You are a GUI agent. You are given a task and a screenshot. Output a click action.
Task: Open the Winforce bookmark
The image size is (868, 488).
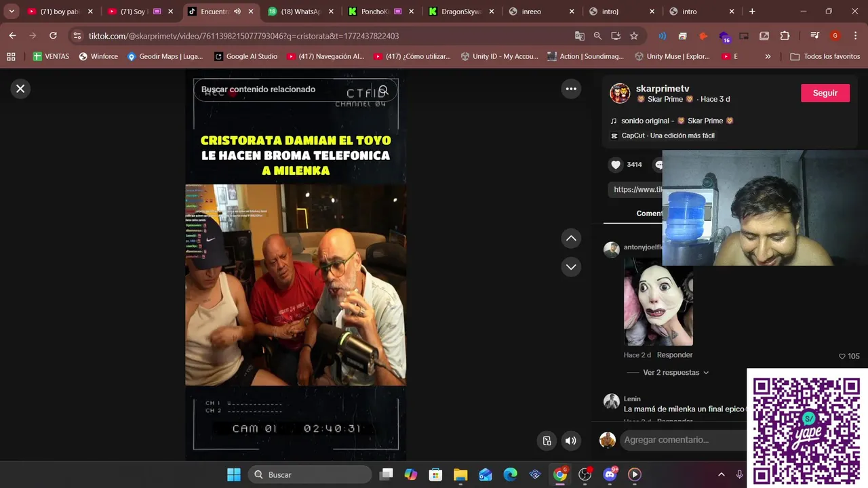(98, 56)
